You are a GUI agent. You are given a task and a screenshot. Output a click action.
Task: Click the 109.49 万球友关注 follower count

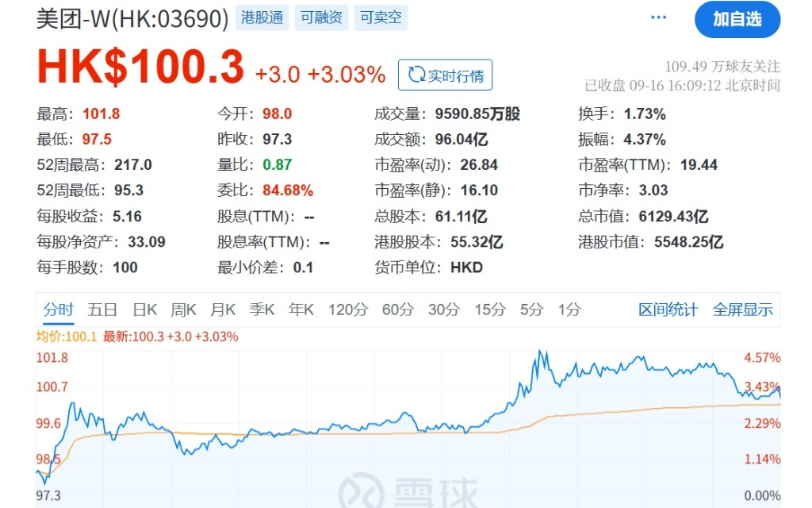coord(722,67)
